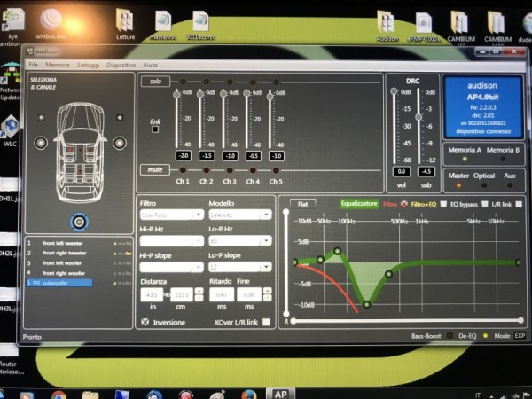532x399 pixels.
Task: Open Firefox from the taskbar
Action: (x=249, y=395)
